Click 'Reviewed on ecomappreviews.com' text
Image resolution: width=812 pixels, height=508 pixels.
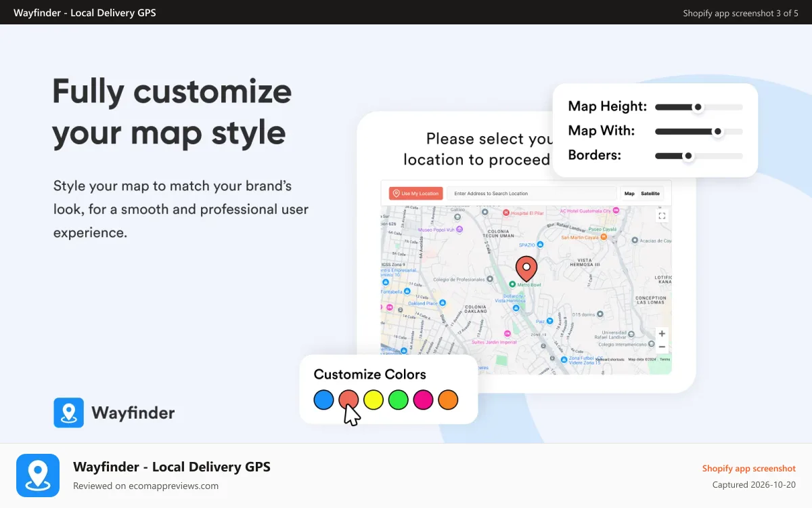coord(145,486)
